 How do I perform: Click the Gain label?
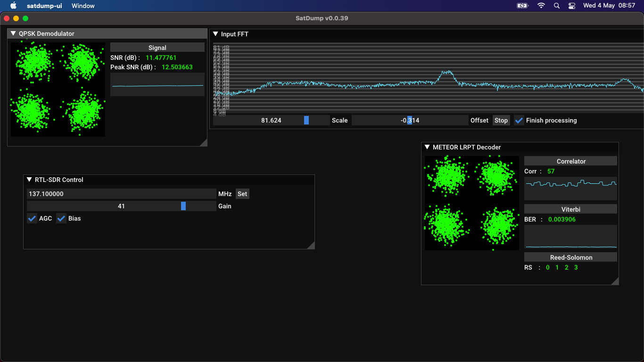click(225, 206)
